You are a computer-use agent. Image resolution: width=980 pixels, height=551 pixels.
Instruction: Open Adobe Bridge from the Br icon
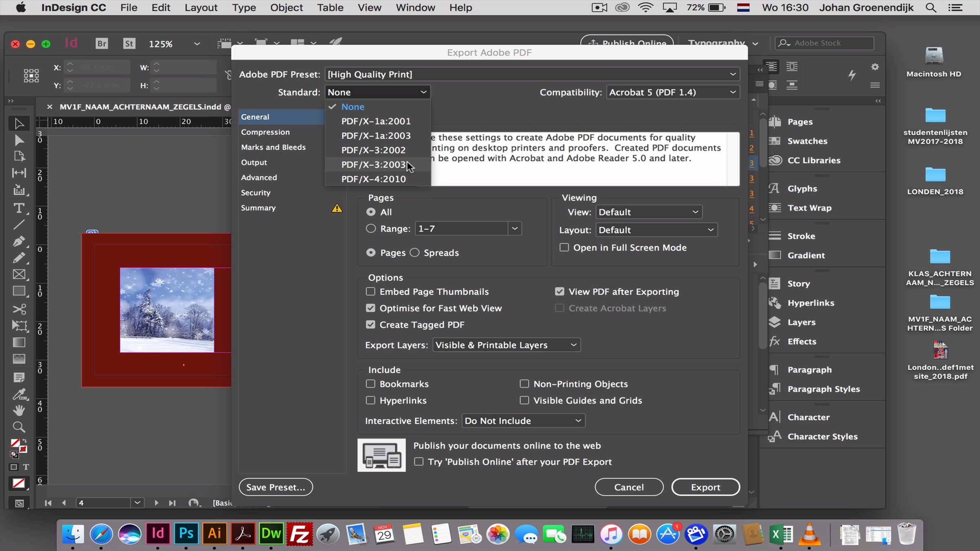tap(102, 43)
